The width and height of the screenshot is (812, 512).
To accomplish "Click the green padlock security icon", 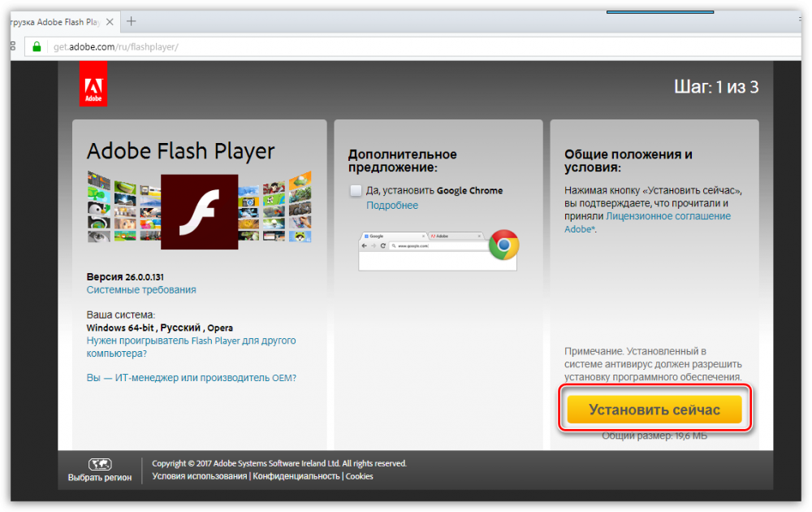I will point(36,46).
